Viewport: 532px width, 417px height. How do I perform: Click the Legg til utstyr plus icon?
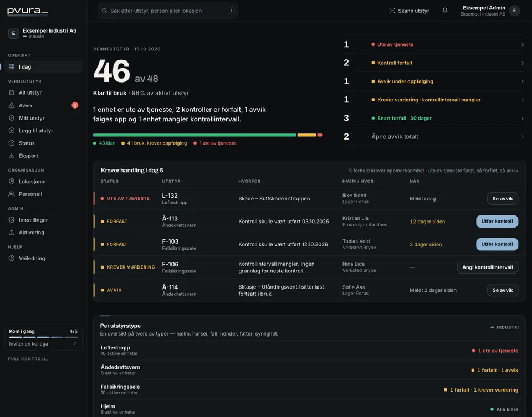pyautogui.click(x=12, y=131)
